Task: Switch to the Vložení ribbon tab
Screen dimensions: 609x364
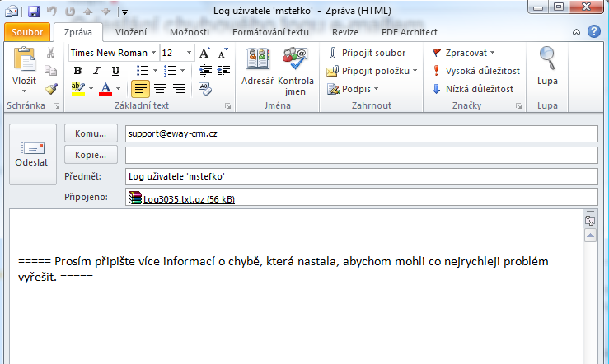Action: click(131, 32)
